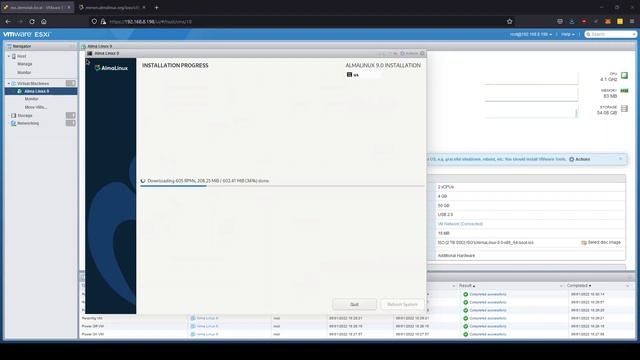Open Result column dropdown arrow
This screenshot has height=360, width=640.
(561, 286)
